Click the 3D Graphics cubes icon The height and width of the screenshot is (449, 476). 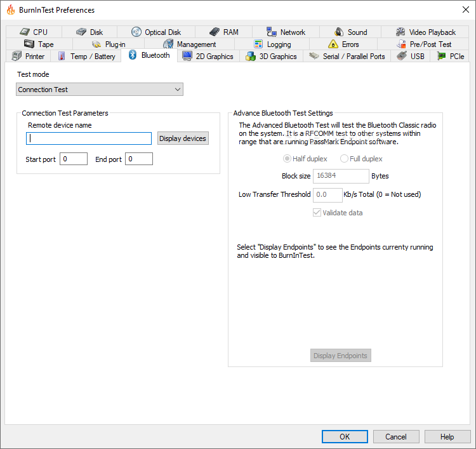pyautogui.click(x=251, y=56)
